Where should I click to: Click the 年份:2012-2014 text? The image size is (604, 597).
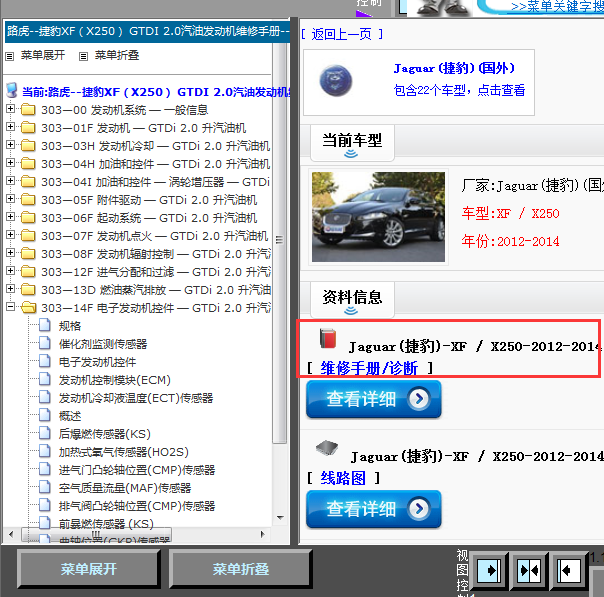(510, 241)
